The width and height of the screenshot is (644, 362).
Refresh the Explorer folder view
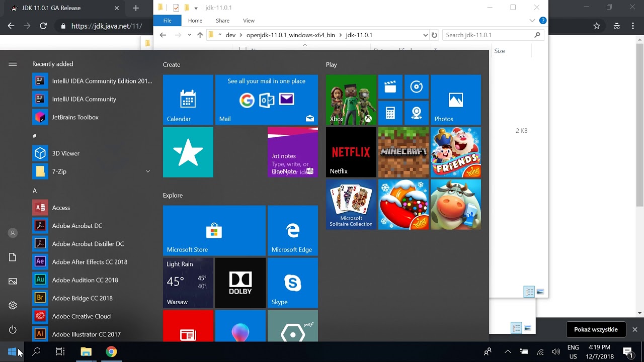tap(434, 35)
